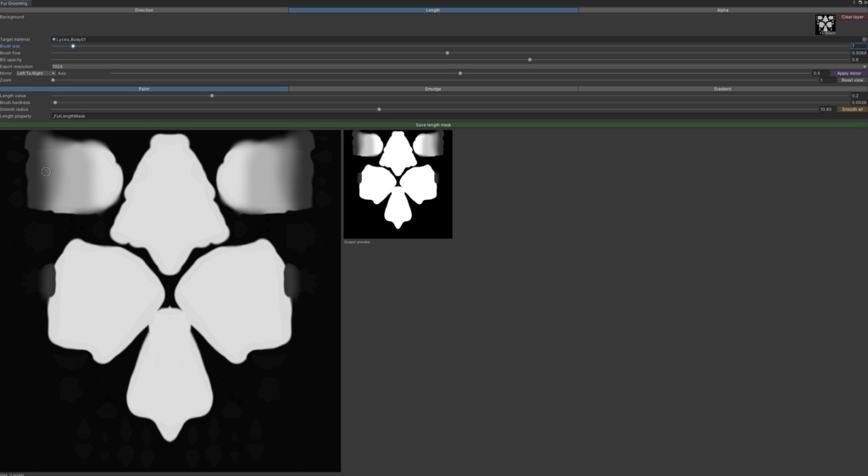
Task: Click the mirror Axis slider handle
Action: click(x=460, y=73)
